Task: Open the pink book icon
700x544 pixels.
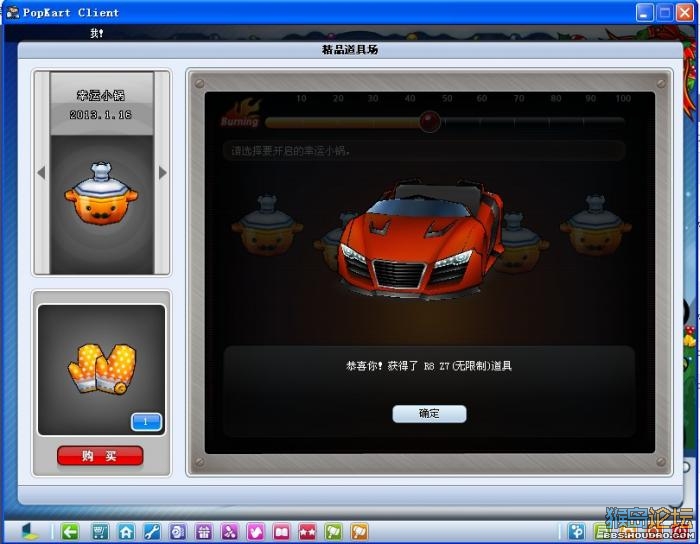Action: (281, 532)
